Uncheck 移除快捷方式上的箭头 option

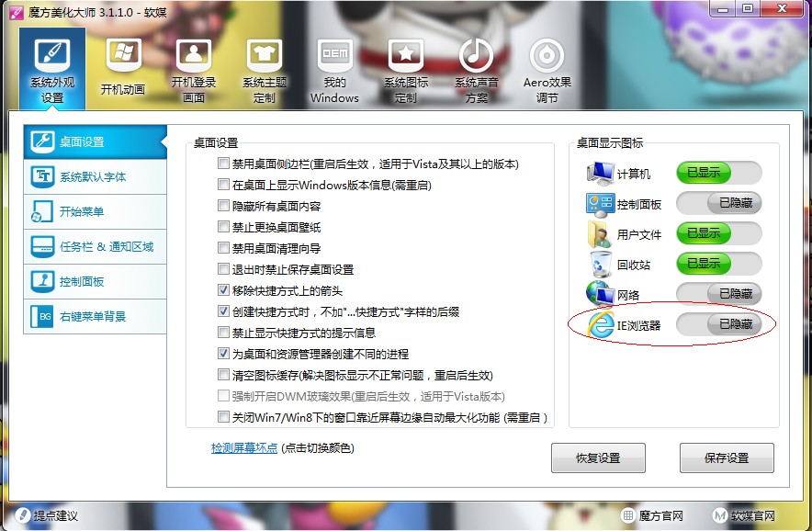[223, 290]
